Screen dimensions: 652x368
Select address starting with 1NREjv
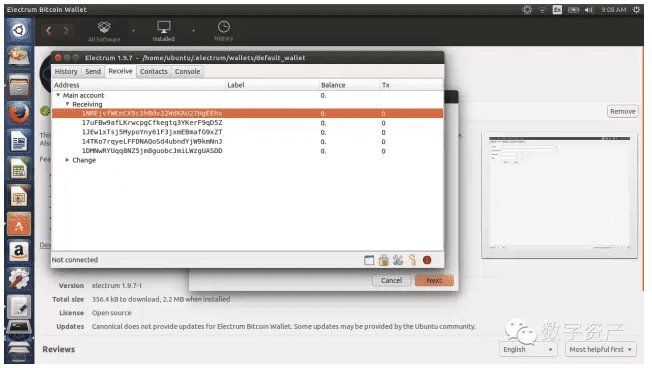247,114
